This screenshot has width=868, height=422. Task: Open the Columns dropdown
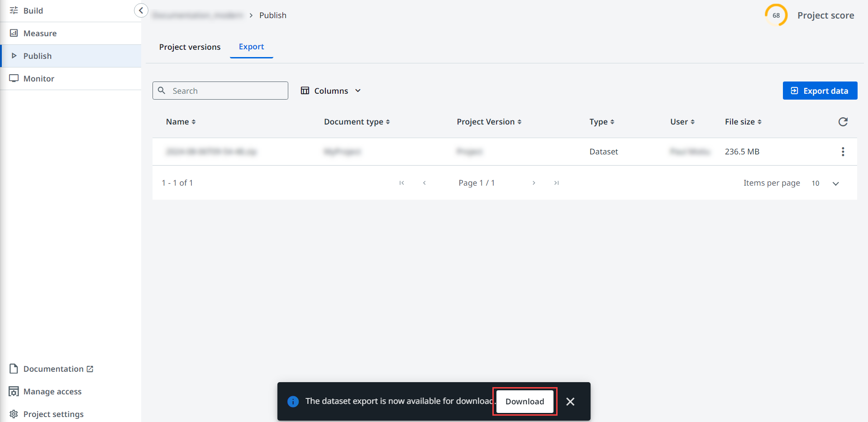coord(331,91)
